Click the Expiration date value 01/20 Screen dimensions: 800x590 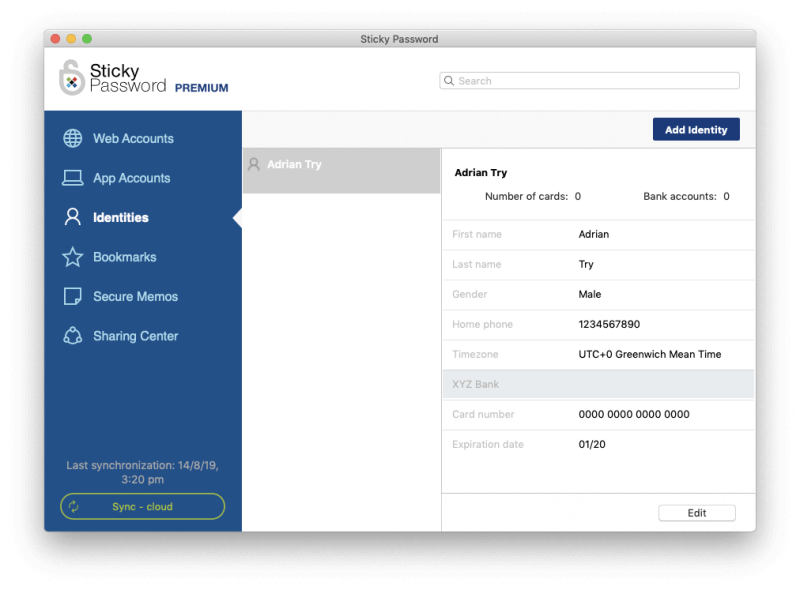[592, 445]
